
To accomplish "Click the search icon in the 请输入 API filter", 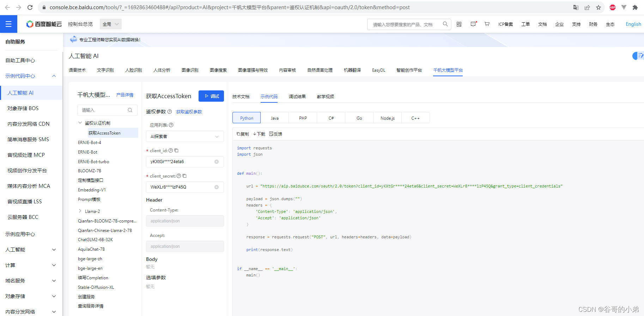I will 130,110.
